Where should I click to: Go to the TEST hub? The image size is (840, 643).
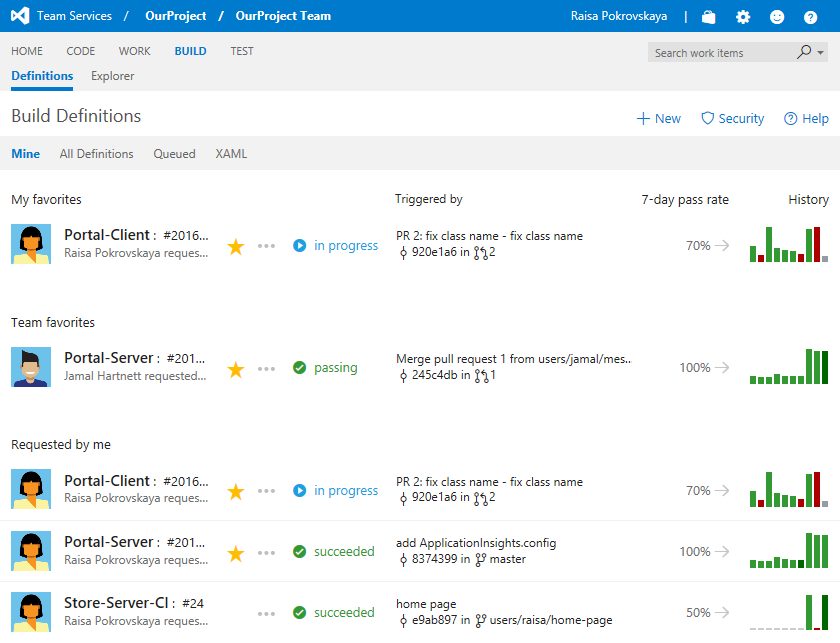coord(242,51)
